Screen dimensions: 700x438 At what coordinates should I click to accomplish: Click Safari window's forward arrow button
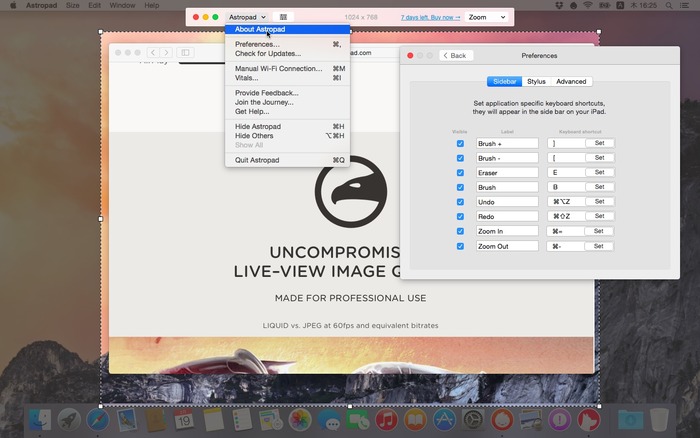pyautogui.click(x=166, y=52)
